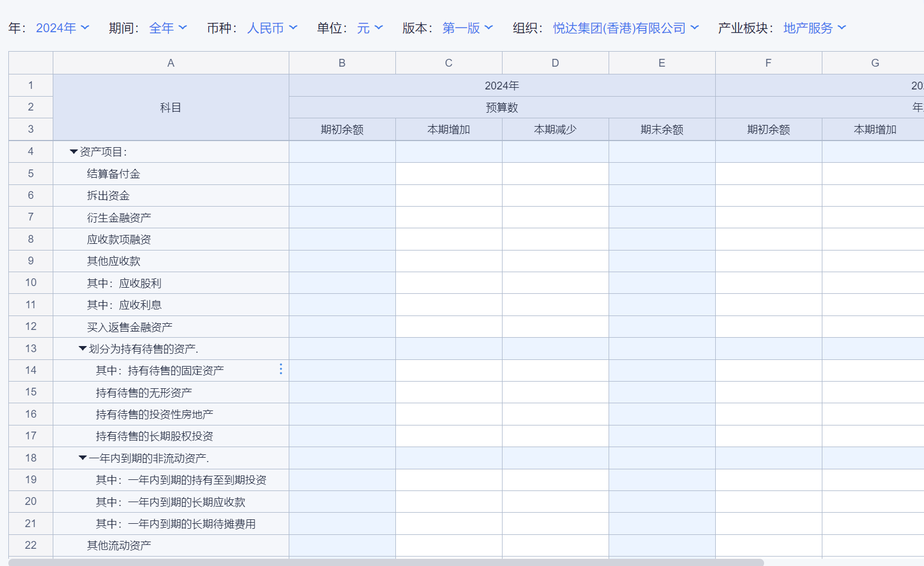Select column B header
Image resolution: width=924 pixels, height=566 pixels.
pos(342,63)
